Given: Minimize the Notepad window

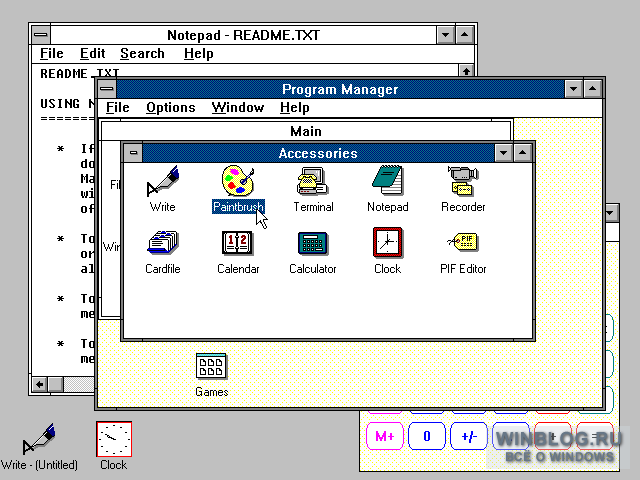Looking at the screenshot, I should 445,35.
